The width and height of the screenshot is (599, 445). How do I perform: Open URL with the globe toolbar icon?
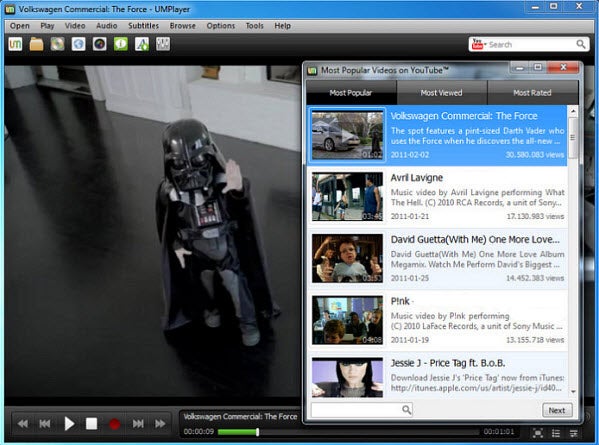point(78,44)
